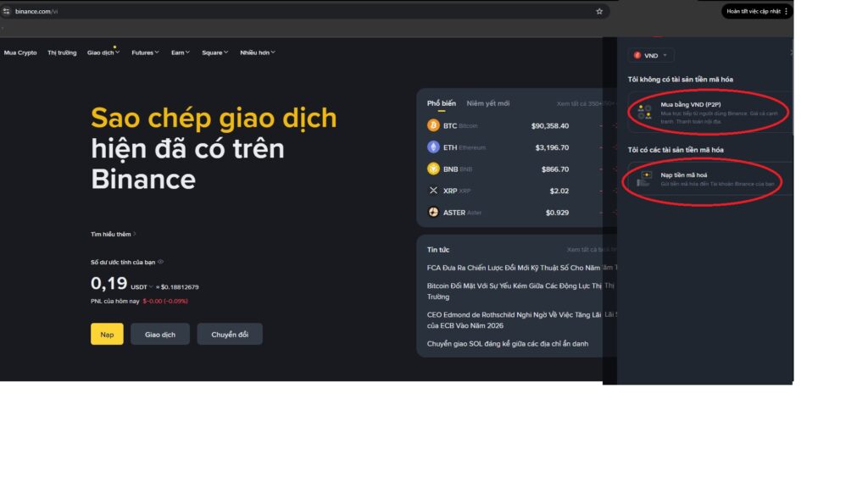
Task: Bookmark page with the star icon
Action: click(x=599, y=11)
